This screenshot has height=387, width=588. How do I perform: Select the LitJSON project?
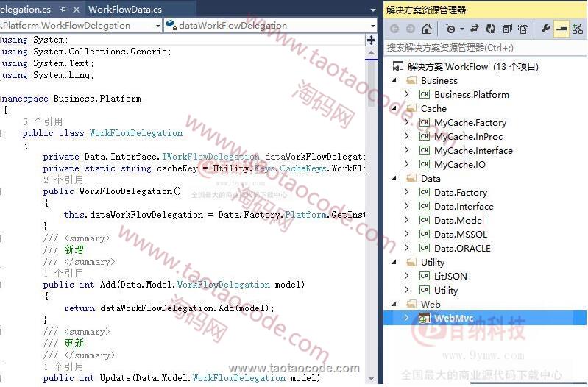450,277
